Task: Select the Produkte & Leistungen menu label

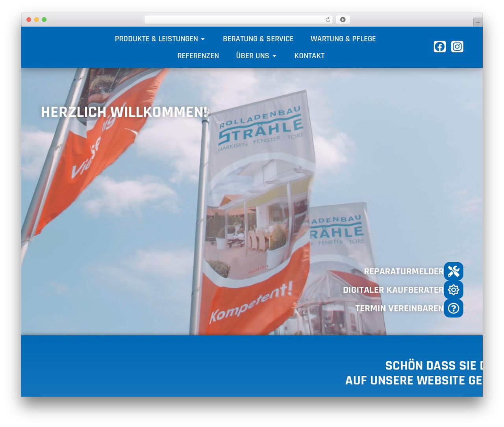Action: [x=156, y=39]
